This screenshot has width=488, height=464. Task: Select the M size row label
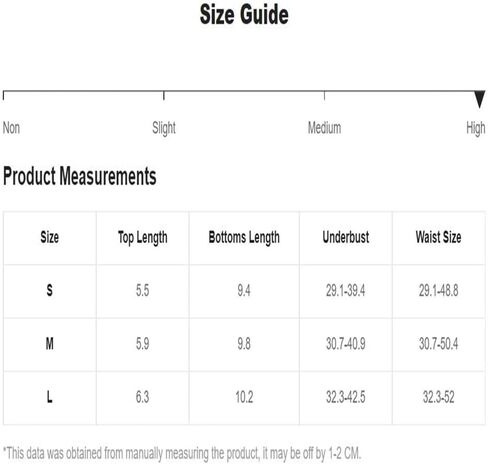[50, 344]
